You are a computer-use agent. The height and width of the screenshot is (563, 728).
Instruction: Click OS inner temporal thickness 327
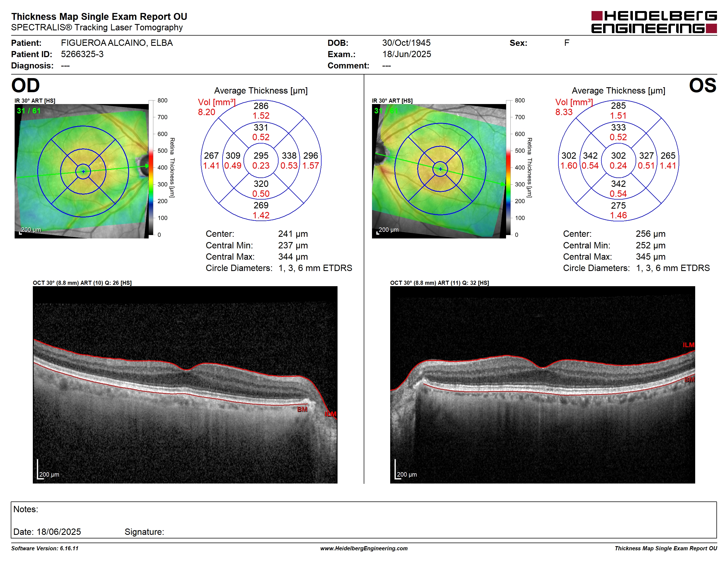pos(646,156)
